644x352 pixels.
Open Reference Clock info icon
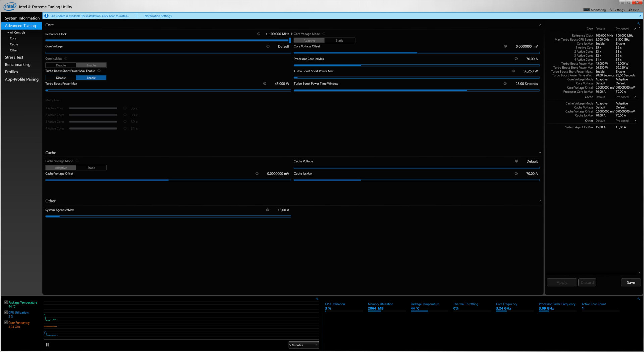259,34
